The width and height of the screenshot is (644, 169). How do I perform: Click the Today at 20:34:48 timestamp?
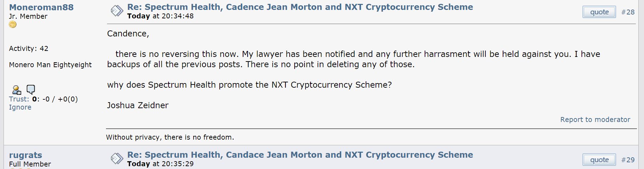tap(160, 16)
